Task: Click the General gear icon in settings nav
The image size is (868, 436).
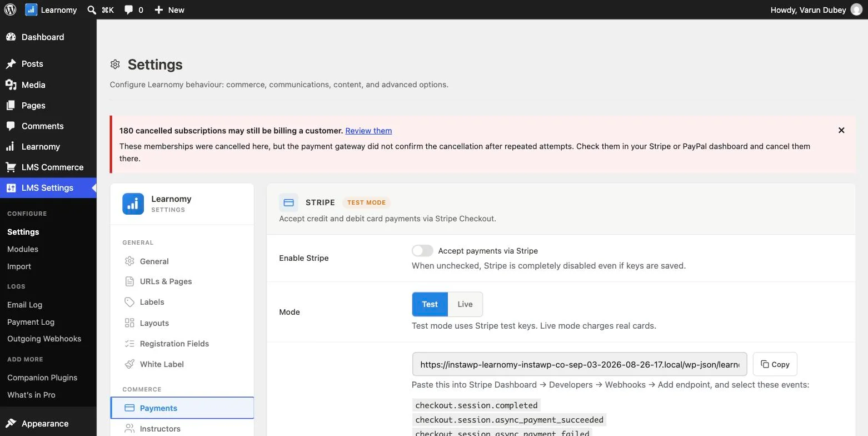Action: (129, 261)
